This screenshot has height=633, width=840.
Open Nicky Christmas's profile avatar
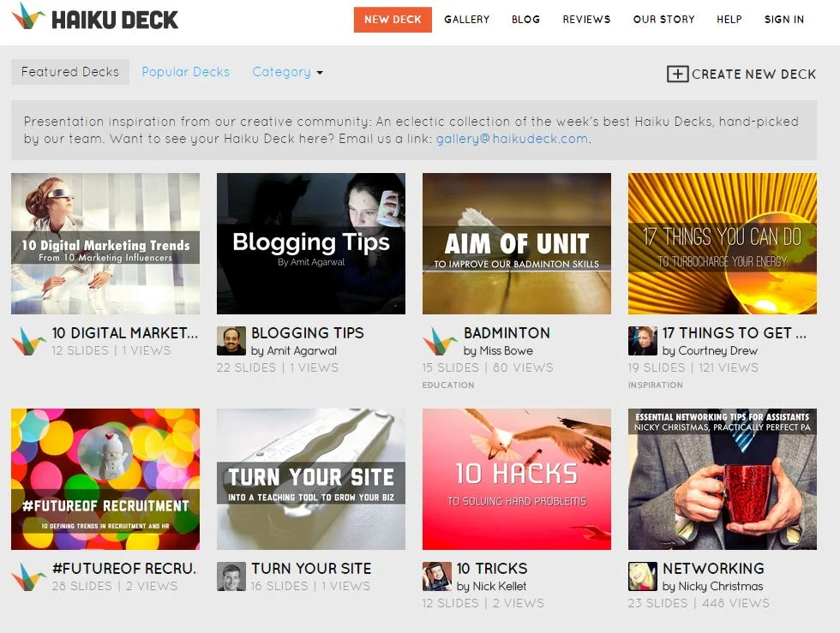point(642,576)
